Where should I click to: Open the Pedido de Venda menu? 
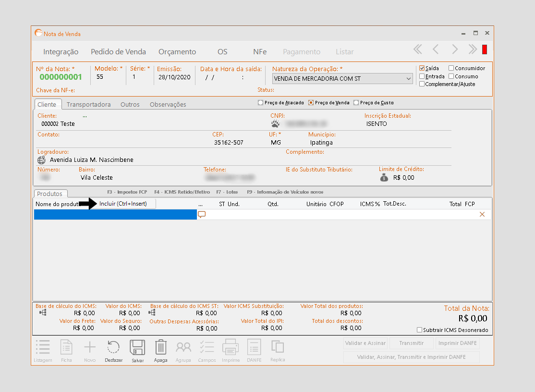click(118, 52)
